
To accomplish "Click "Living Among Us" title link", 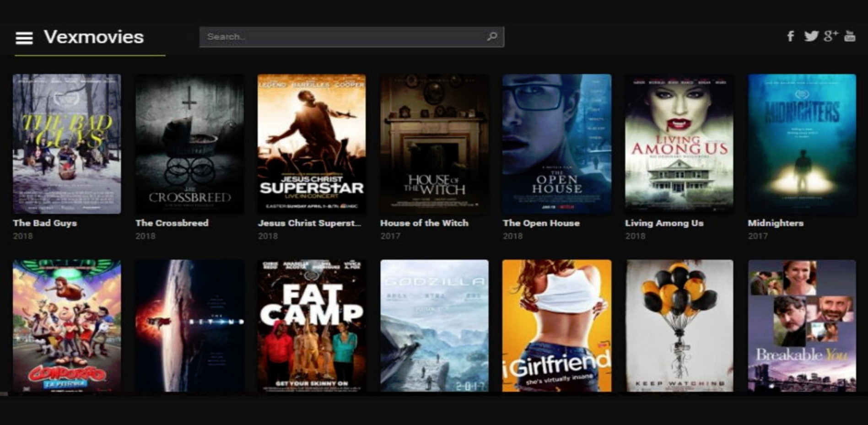I will (664, 223).
